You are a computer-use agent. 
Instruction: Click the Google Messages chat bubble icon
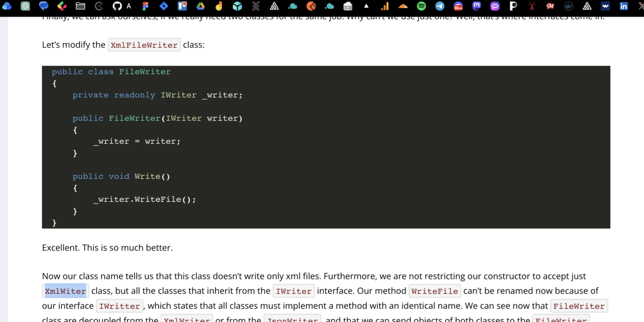coord(44,6)
